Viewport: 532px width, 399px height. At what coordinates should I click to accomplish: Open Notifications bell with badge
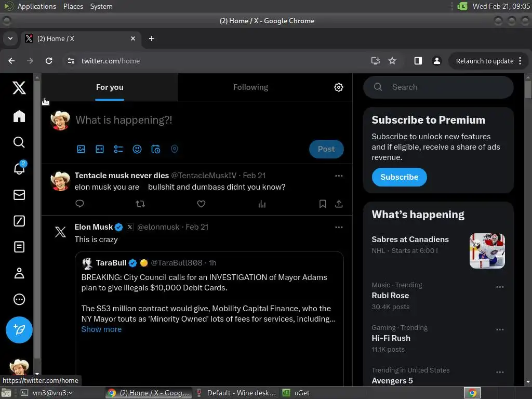click(19, 168)
